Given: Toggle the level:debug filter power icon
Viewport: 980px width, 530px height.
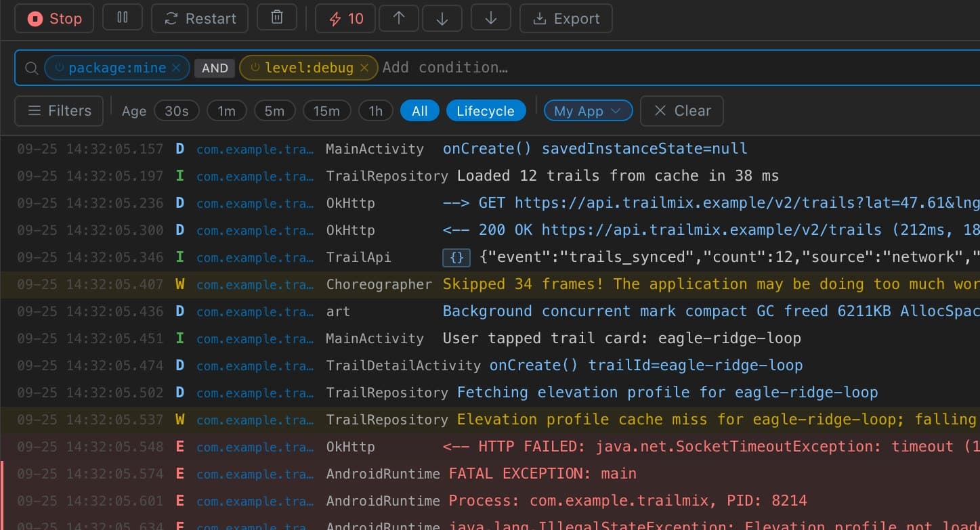Looking at the screenshot, I should 255,68.
